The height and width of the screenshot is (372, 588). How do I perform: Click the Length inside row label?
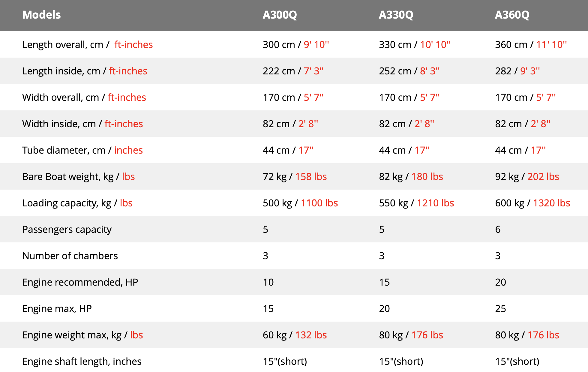click(85, 71)
